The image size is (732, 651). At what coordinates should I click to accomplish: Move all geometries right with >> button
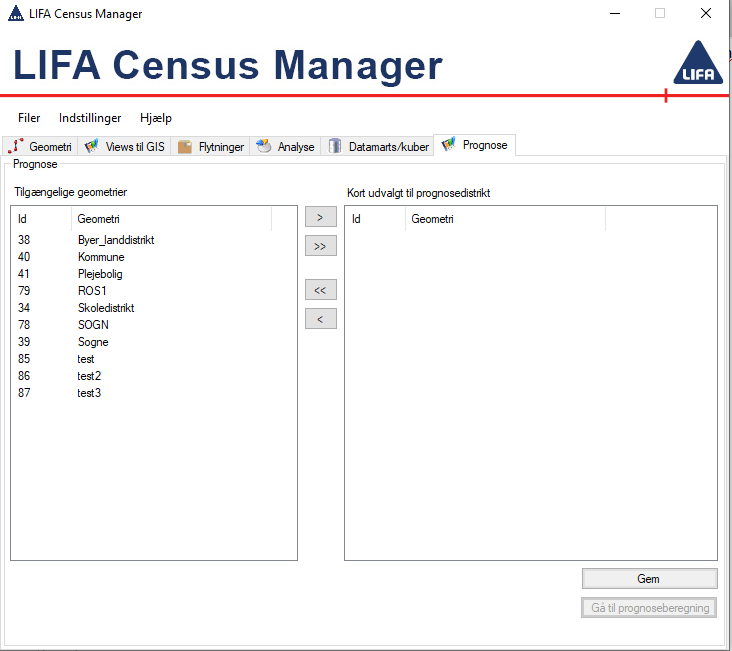[x=321, y=246]
